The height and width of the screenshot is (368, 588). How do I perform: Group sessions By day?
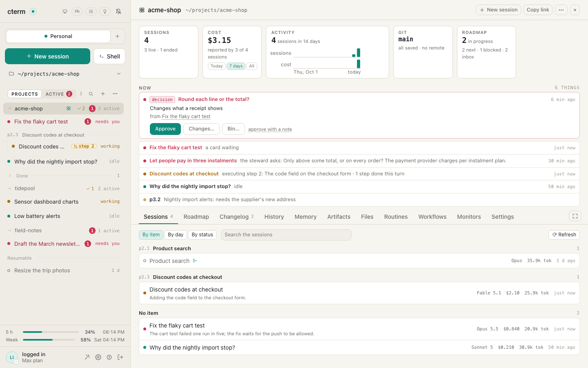(176, 235)
